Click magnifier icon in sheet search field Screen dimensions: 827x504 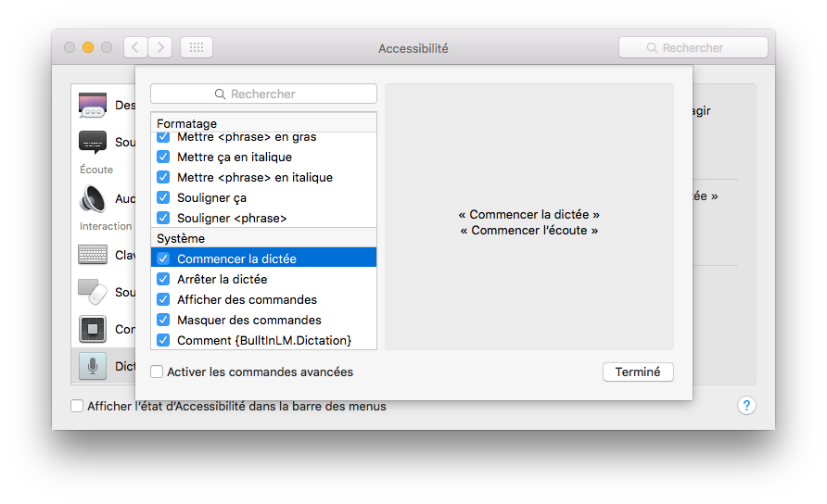click(220, 94)
